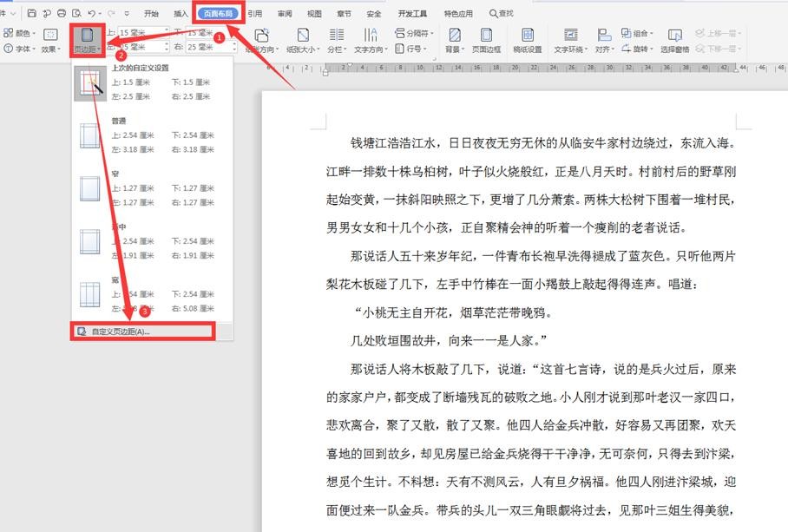Viewport: 788px width, 532px height.
Task: Open the 分栏 columns dropdown
Action: (x=336, y=39)
